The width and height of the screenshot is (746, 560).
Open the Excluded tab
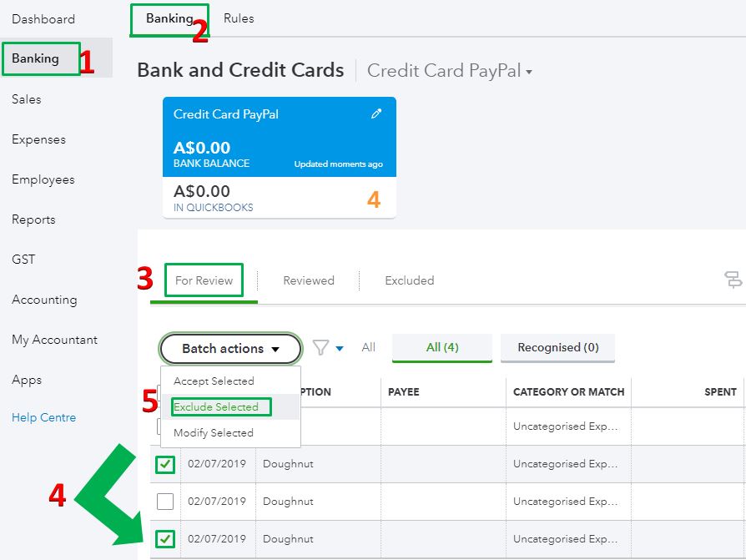point(410,280)
